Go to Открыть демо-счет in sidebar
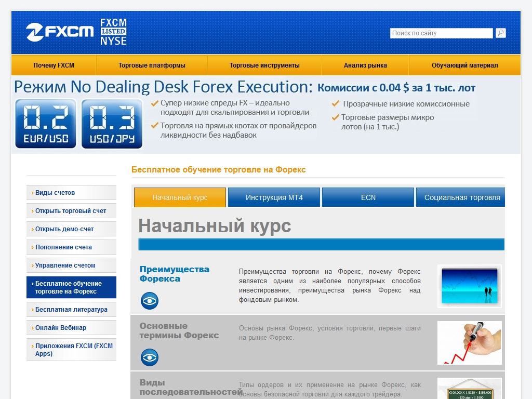 [64, 229]
